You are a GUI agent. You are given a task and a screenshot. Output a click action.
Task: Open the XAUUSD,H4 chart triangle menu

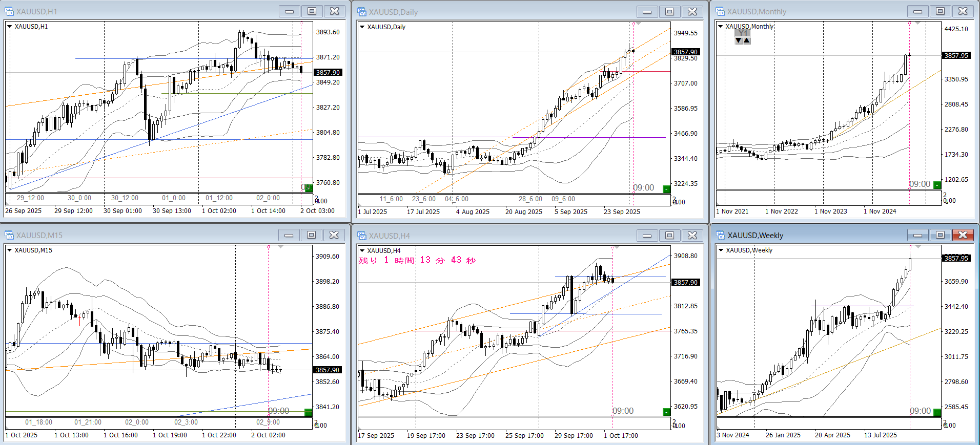tap(362, 251)
